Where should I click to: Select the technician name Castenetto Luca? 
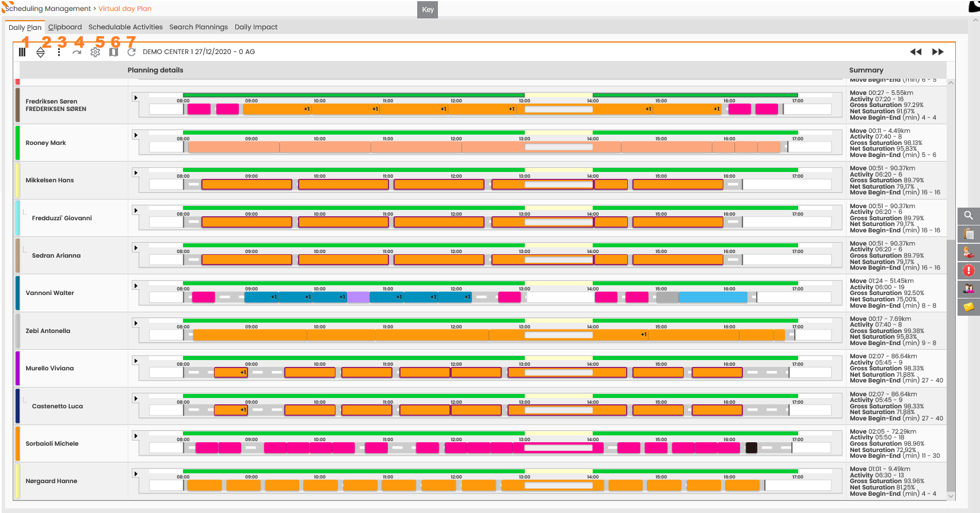pyautogui.click(x=58, y=406)
